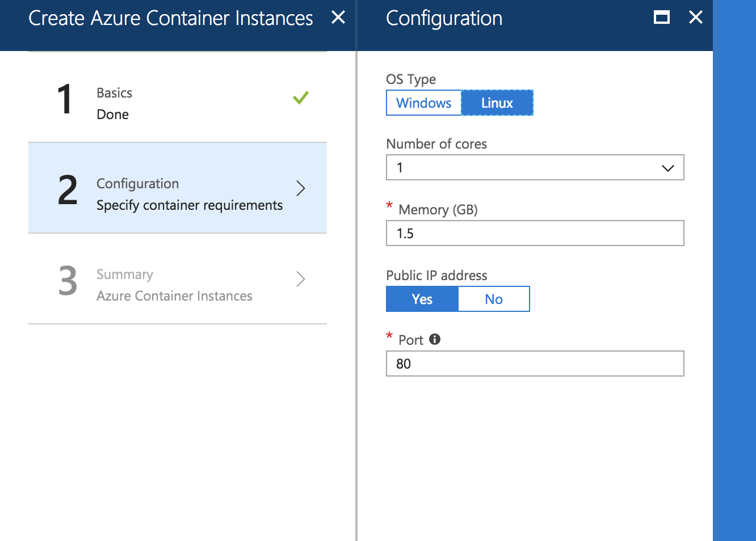Select Windows as the OS type
Screen dimensions: 756x541
(423, 103)
